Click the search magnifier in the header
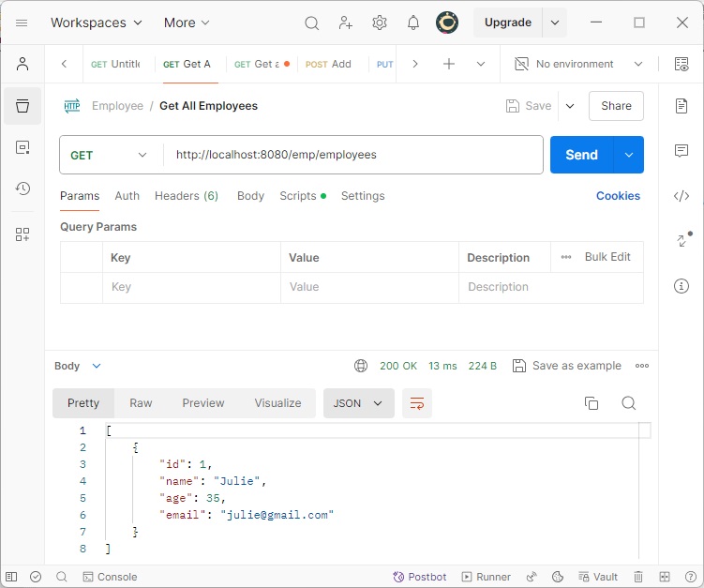The width and height of the screenshot is (704, 588). [x=312, y=23]
